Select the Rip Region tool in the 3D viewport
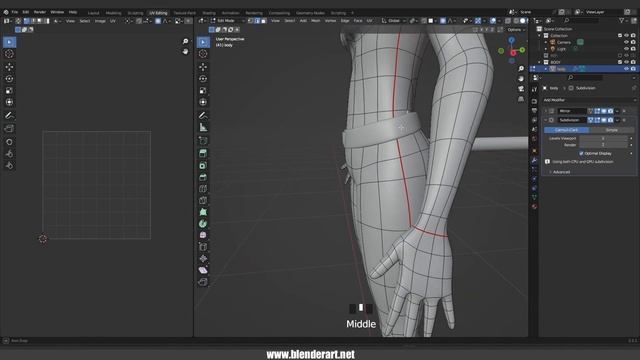The width and height of the screenshot is (640, 360). pyautogui.click(x=203, y=282)
